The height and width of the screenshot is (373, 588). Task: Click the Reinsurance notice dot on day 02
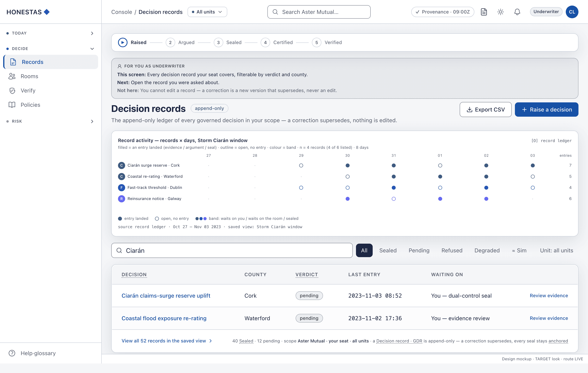486,199
